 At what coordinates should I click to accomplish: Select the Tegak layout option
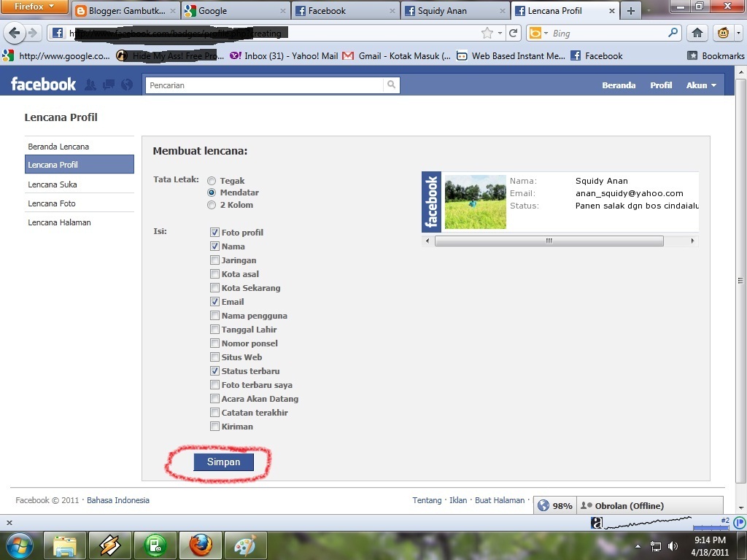212,181
